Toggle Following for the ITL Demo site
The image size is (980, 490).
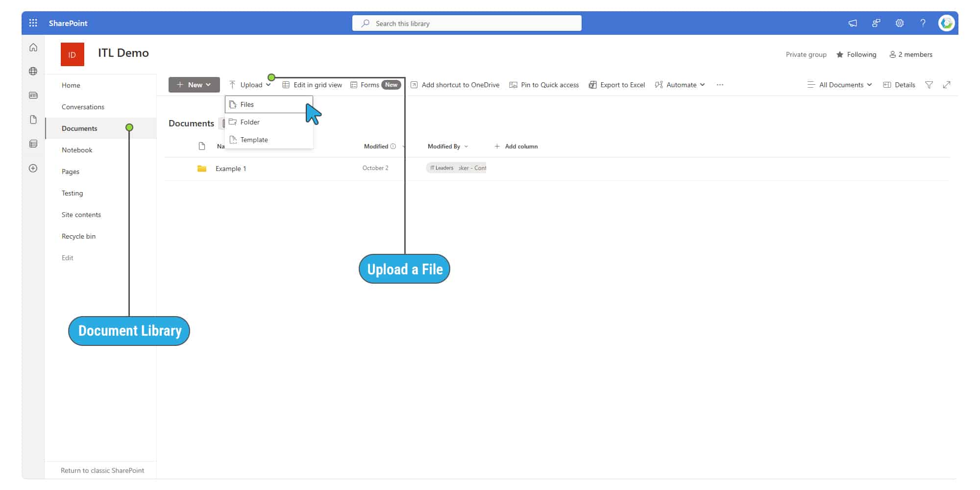(856, 54)
